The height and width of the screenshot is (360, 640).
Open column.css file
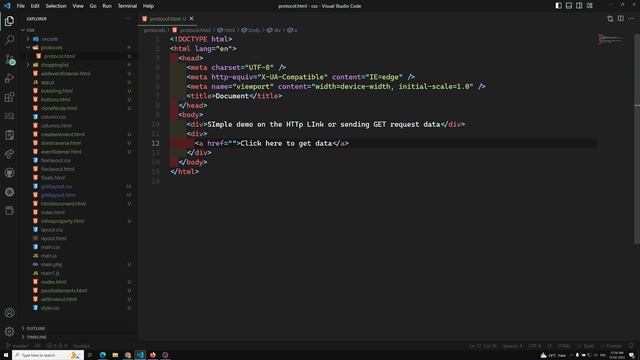53,117
